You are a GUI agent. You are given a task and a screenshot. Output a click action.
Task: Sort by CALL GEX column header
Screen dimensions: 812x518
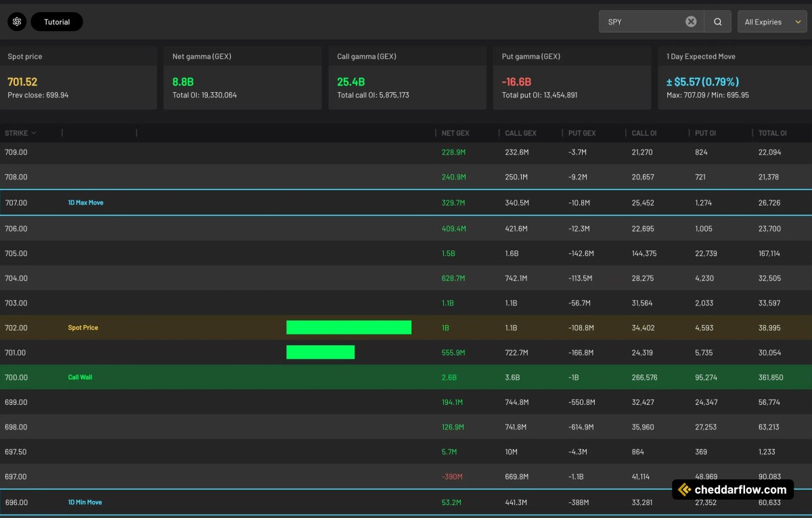[x=520, y=133]
